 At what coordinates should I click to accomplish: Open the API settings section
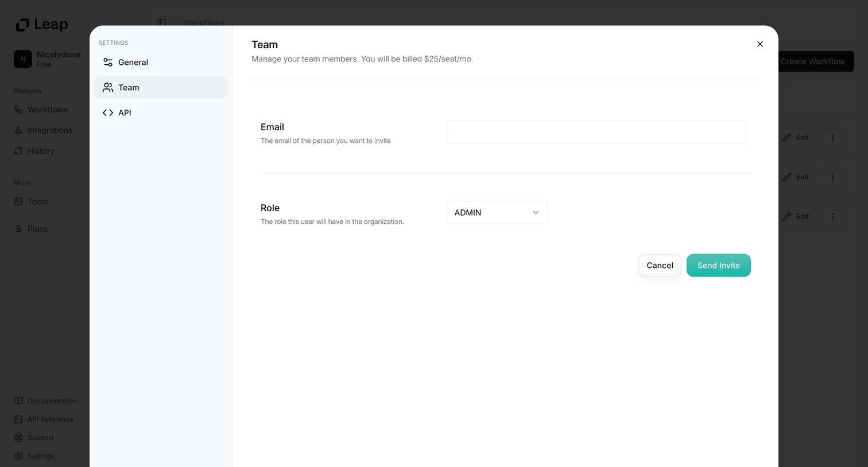161,113
